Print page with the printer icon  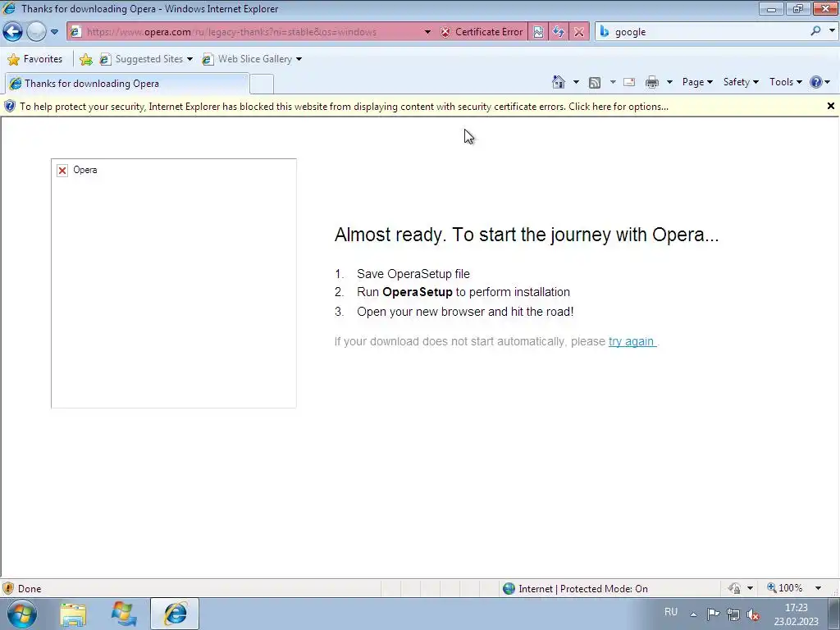coord(652,82)
